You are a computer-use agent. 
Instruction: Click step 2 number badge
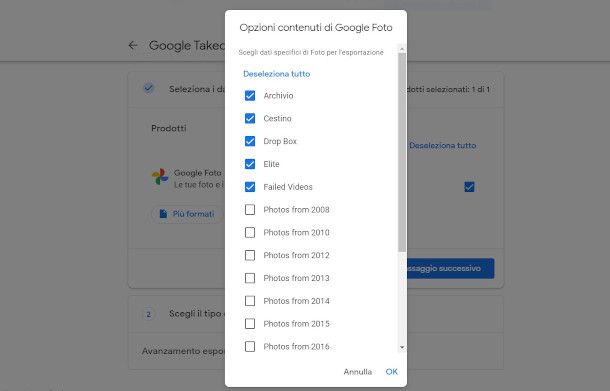(x=148, y=314)
